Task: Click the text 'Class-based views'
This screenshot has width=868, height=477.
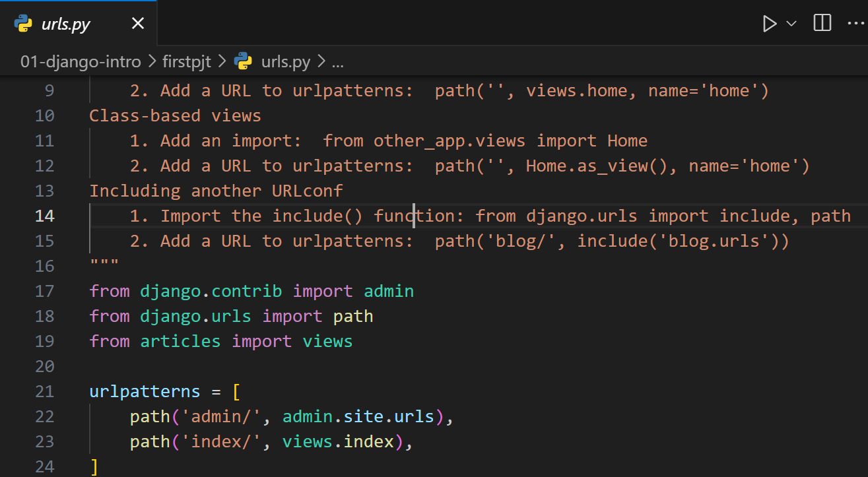Action: (176, 115)
